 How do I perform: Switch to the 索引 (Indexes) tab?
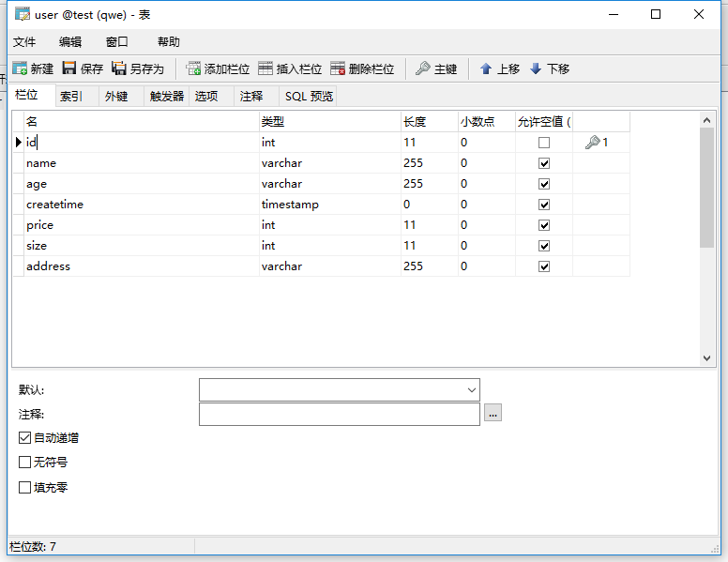[x=71, y=96]
